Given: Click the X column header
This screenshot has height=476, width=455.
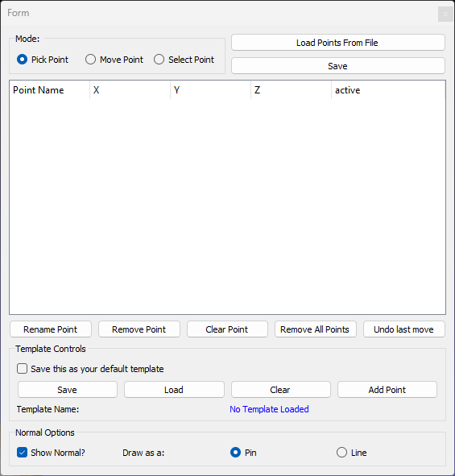Looking at the screenshot, I should tap(130, 90).
